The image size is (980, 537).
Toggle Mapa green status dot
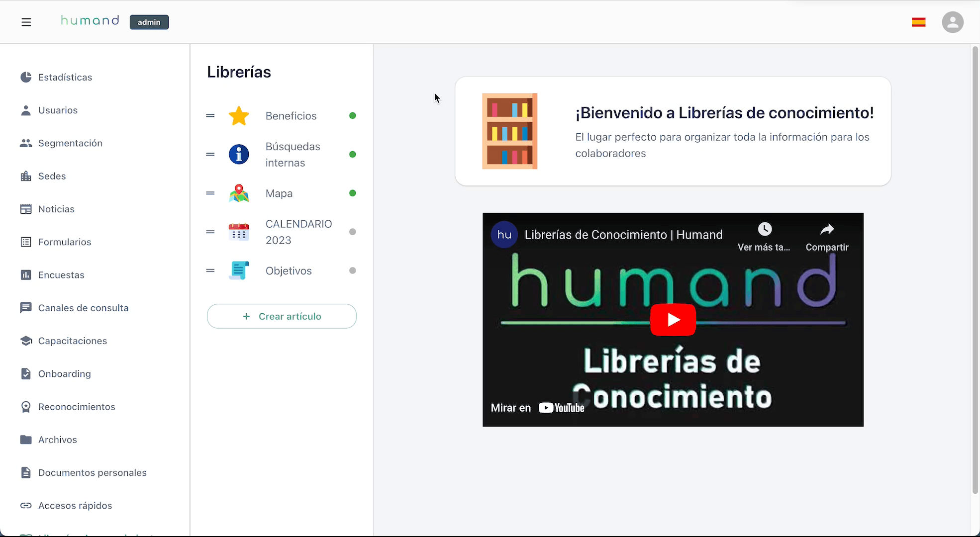click(353, 193)
